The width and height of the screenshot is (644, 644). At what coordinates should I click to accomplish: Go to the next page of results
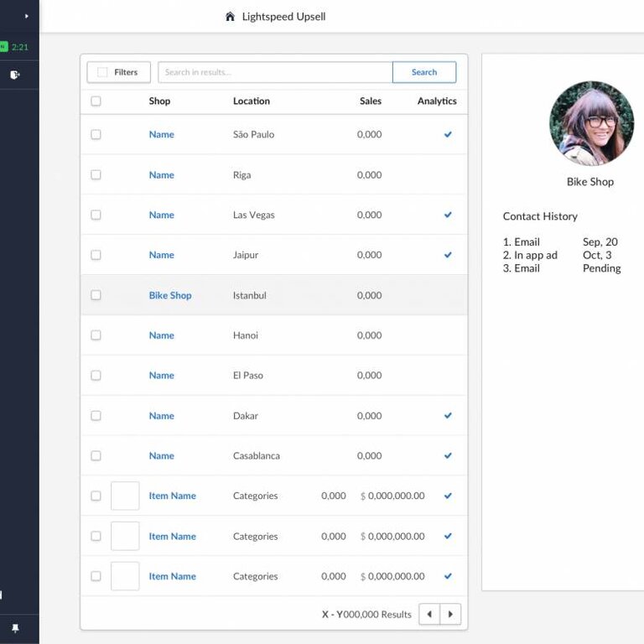coord(450,615)
